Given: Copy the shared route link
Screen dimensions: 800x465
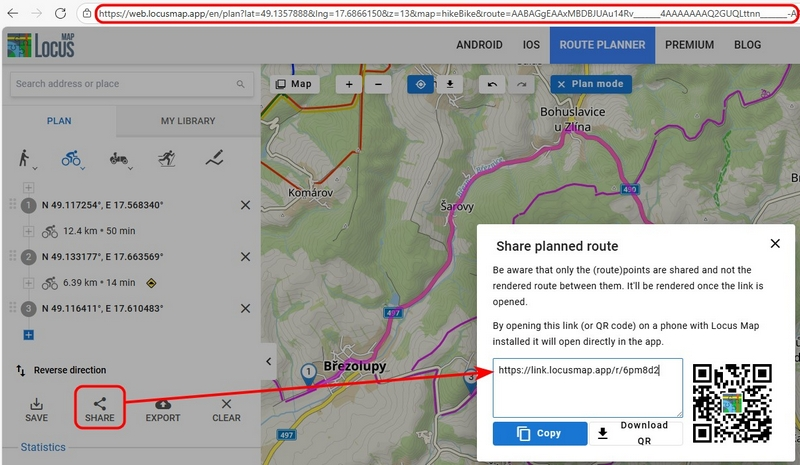Looking at the screenshot, I should pyautogui.click(x=540, y=434).
